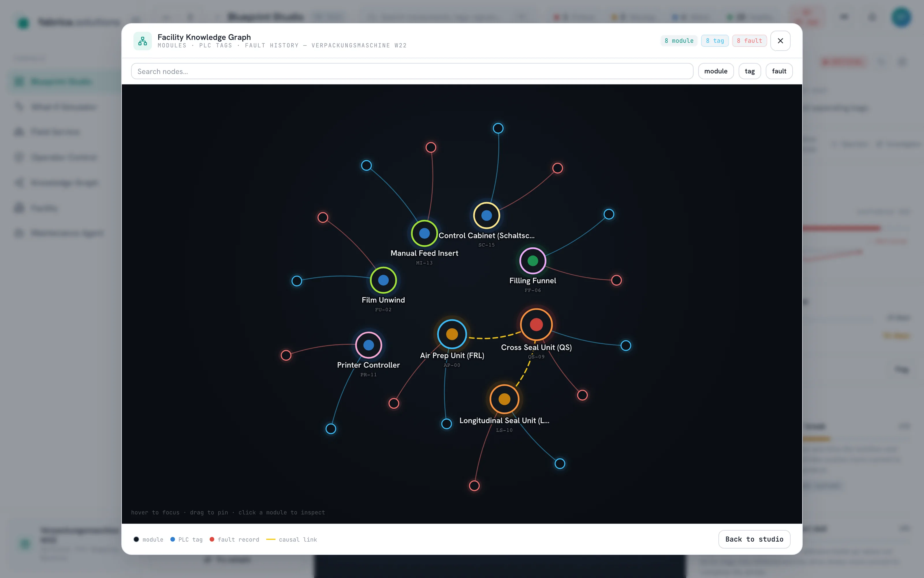
Task: Click the blue PLC tag node of Control Cabinet
Action: [498, 128]
